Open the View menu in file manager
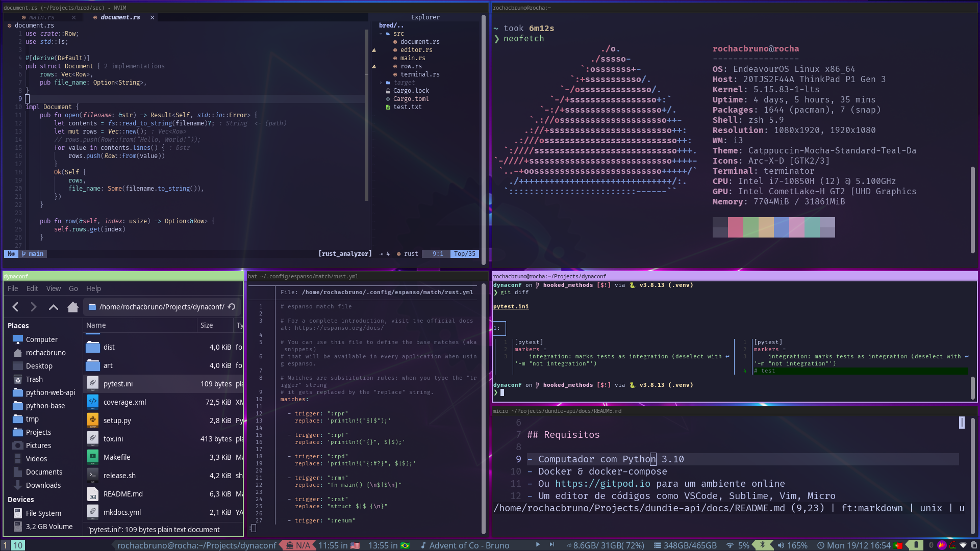980x551 pixels. click(53, 288)
